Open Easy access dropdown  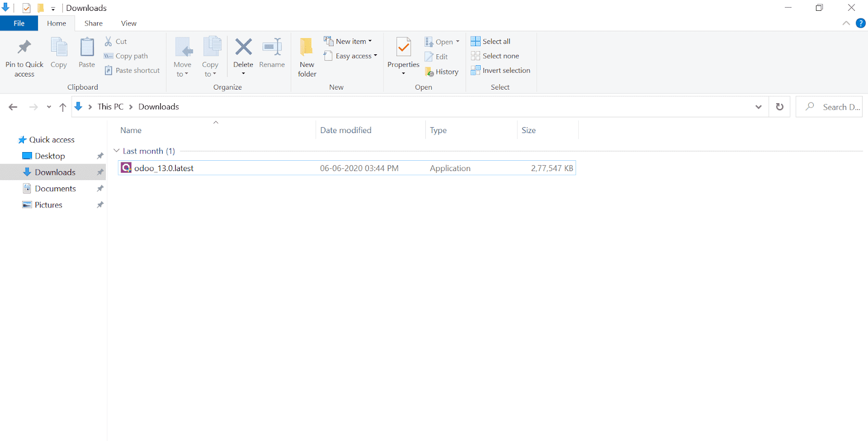350,56
